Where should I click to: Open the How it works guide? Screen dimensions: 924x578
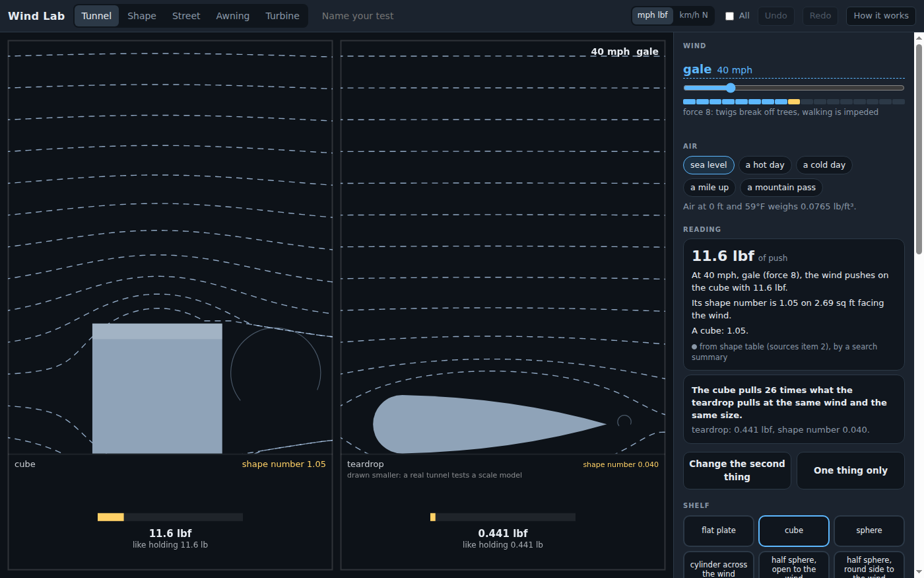[881, 16]
